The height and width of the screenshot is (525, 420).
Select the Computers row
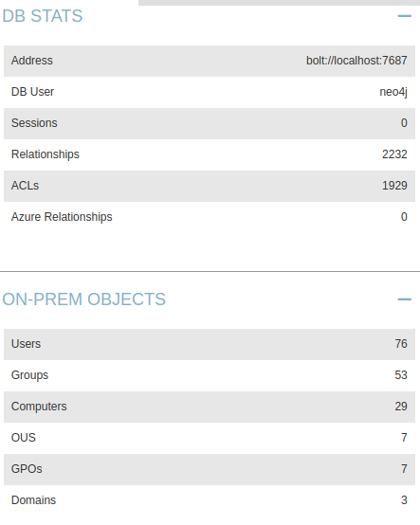210,407
